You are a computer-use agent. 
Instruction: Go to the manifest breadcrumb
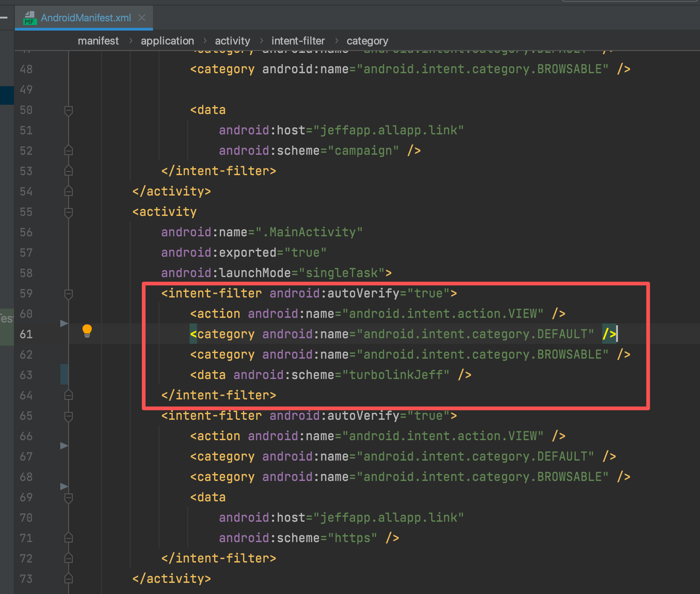click(98, 41)
